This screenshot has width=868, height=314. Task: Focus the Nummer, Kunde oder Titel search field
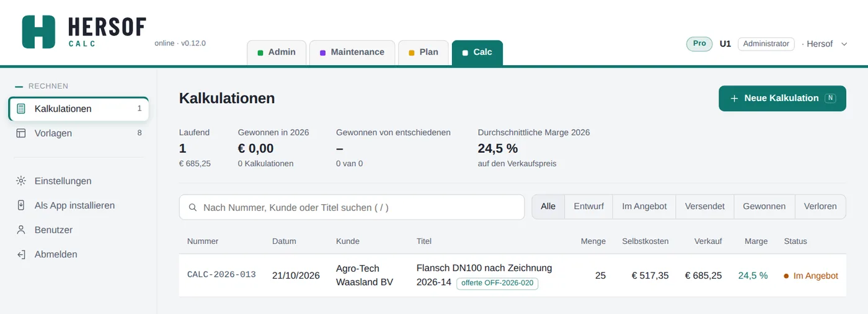[x=352, y=207]
